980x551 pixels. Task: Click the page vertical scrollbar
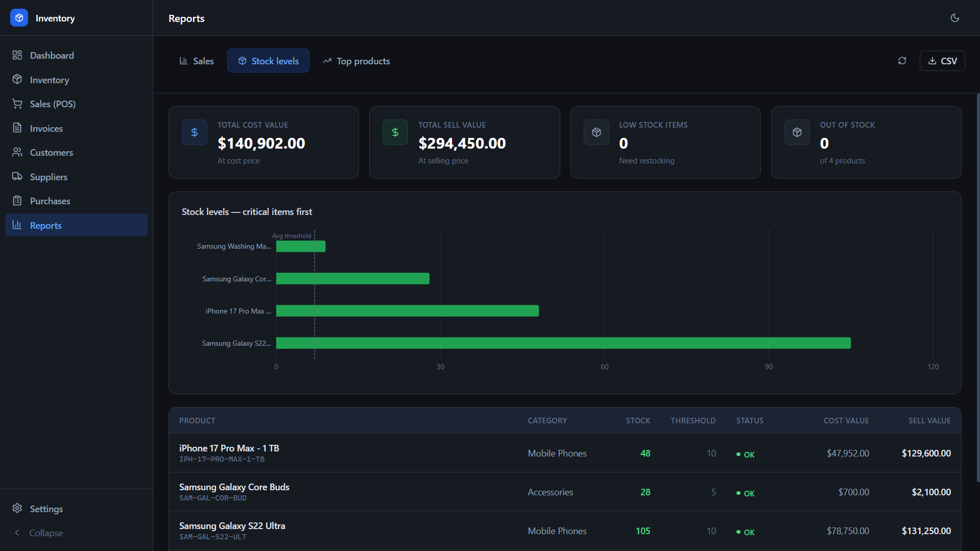click(x=978, y=287)
